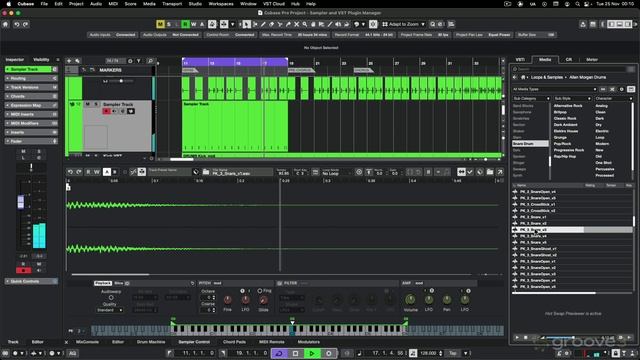Click the macOS Spotlight search icon
The height and width of the screenshot is (360, 640).
[x=578, y=4]
